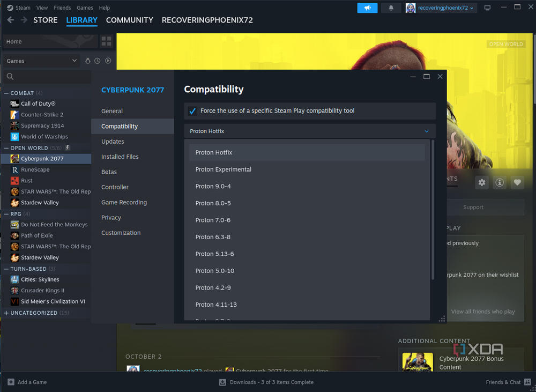Open the Friends menu
Screen dimensions: 536x392
click(x=62, y=8)
